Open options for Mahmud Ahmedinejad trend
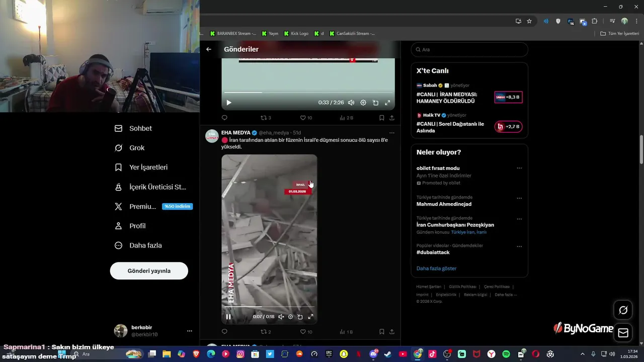 tap(519, 199)
